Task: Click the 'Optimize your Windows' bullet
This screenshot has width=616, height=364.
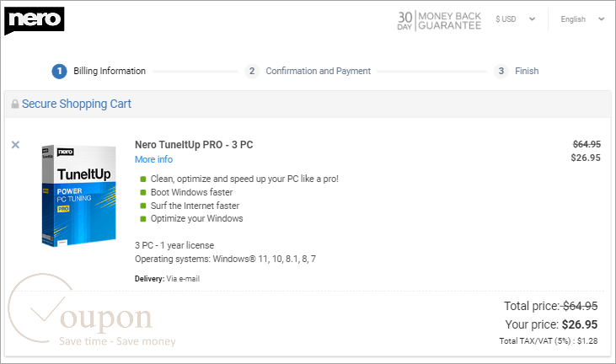Action: point(192,219)
